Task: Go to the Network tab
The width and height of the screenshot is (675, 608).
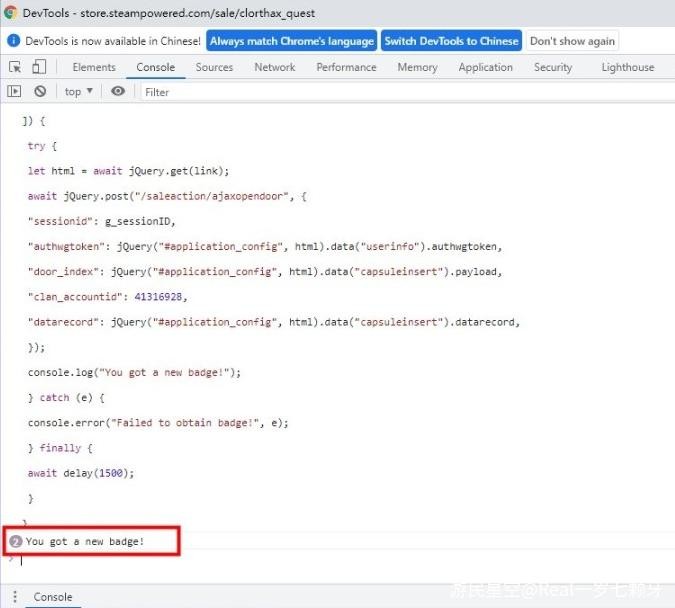Action: coord(274,67)
